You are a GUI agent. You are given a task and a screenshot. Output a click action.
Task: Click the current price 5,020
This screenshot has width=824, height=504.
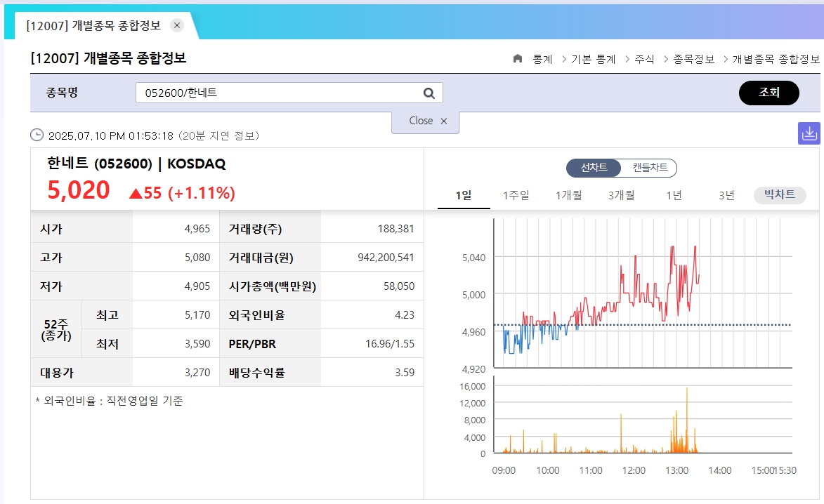78,190
